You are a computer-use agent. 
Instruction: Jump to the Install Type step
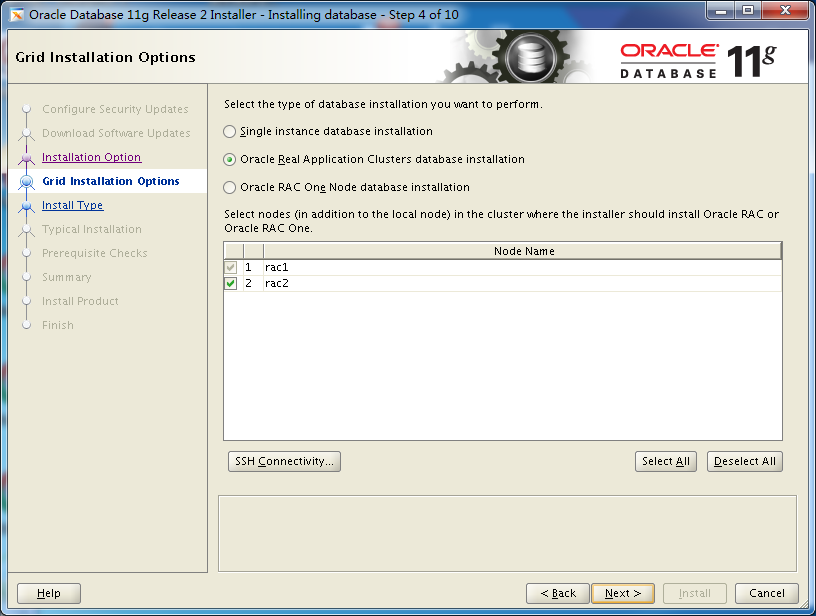click(x=72, y=205)
